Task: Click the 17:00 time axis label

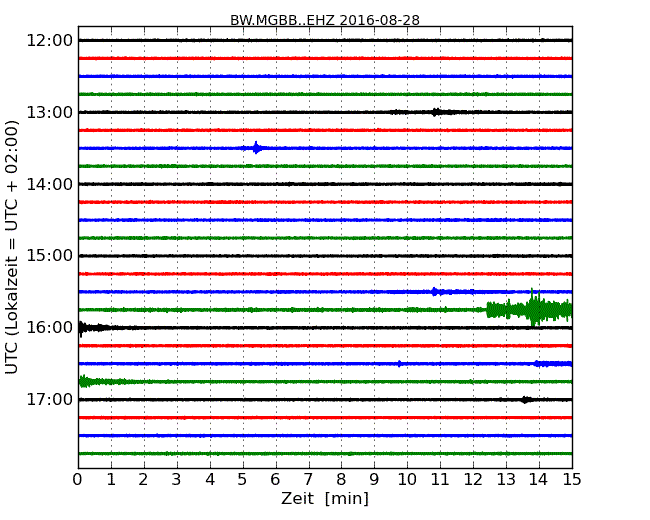Action: 49,400
